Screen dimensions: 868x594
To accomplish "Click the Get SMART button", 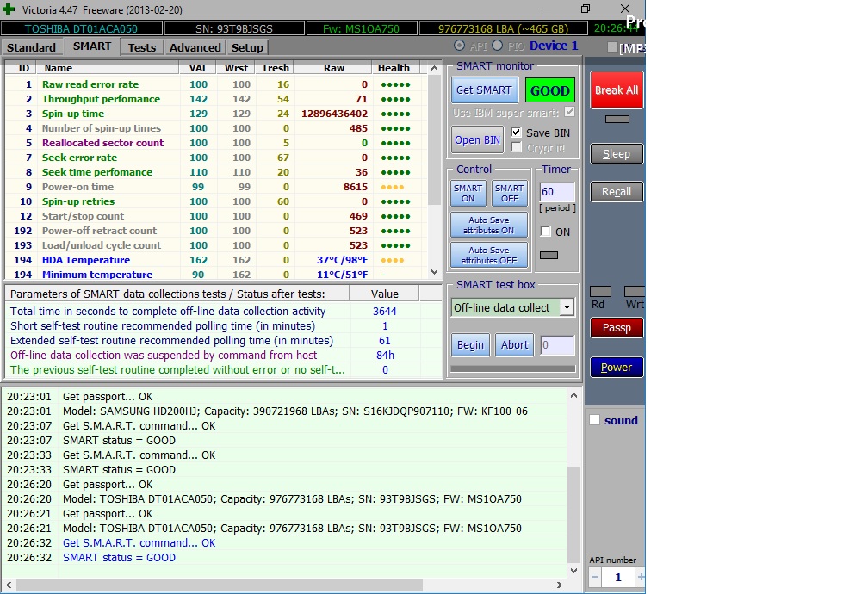I will [483, 90].
